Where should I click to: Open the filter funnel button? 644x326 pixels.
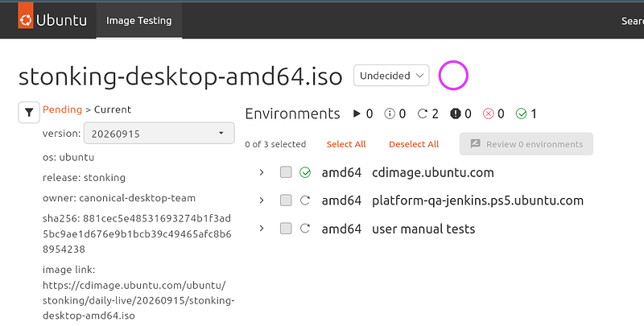[29, 112]
